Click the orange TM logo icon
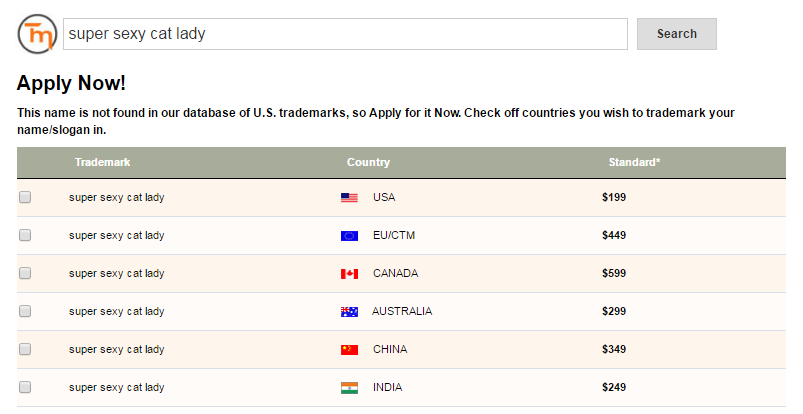 [x=37, y=34]
